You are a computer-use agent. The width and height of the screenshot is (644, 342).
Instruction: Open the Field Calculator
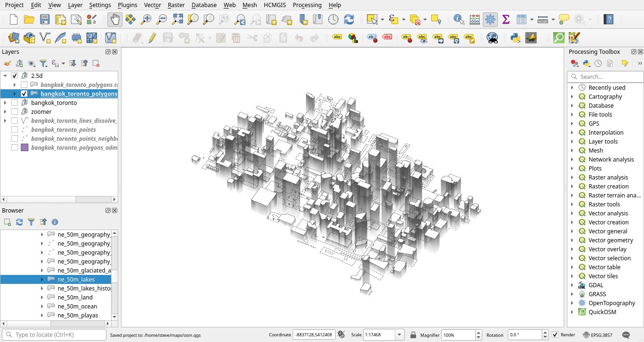click(474, 19)
